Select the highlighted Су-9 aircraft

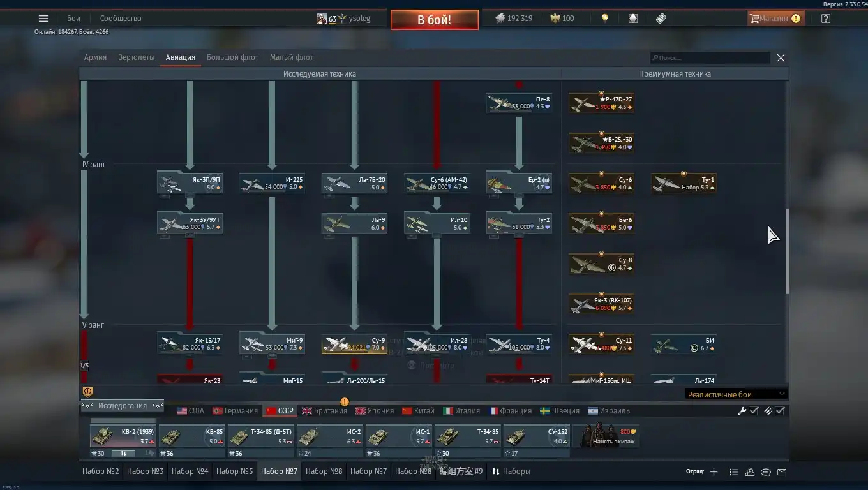pos(354,344)
